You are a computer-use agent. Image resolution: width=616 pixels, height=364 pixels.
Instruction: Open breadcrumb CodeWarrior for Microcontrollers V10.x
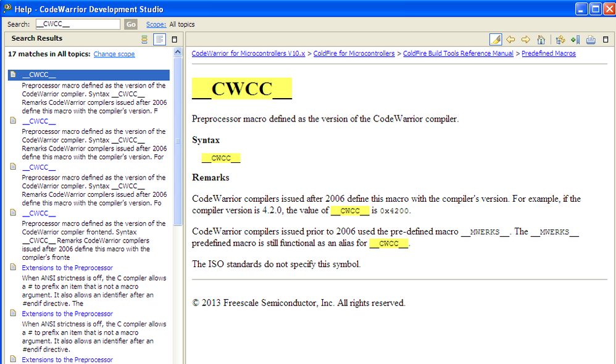248,54
